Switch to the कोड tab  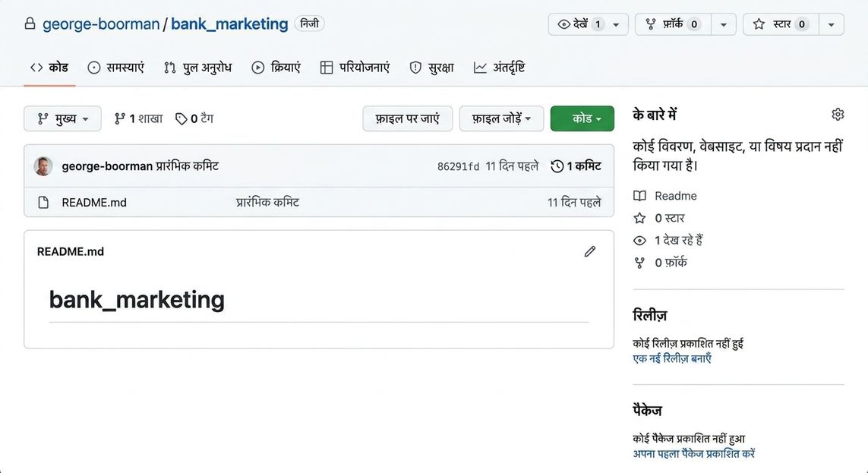tap(49, 68)
